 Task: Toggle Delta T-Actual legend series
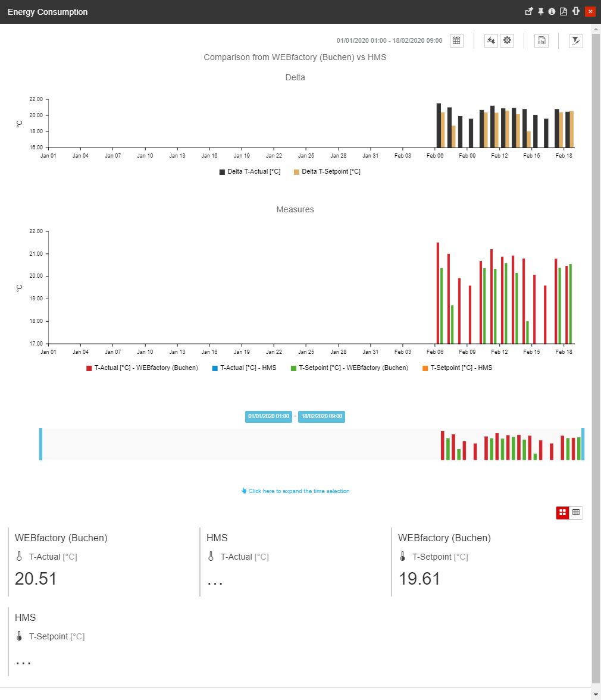250,172
